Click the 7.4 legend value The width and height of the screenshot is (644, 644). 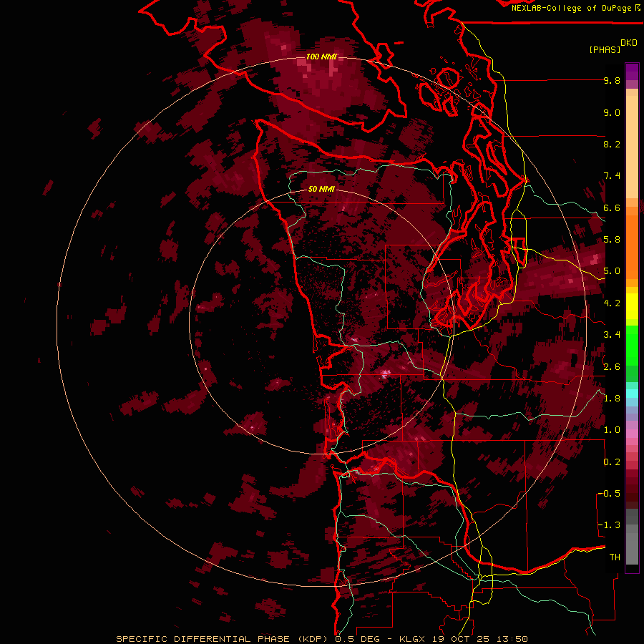click(x=612, y=176)
